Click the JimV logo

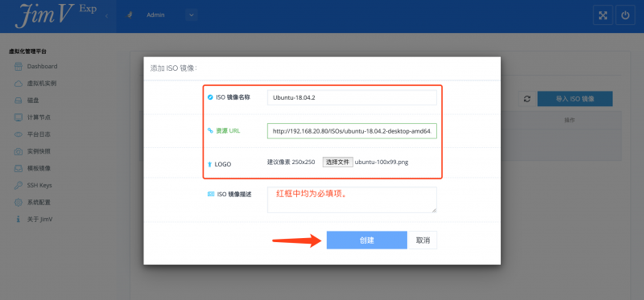(x=56, y=15)
